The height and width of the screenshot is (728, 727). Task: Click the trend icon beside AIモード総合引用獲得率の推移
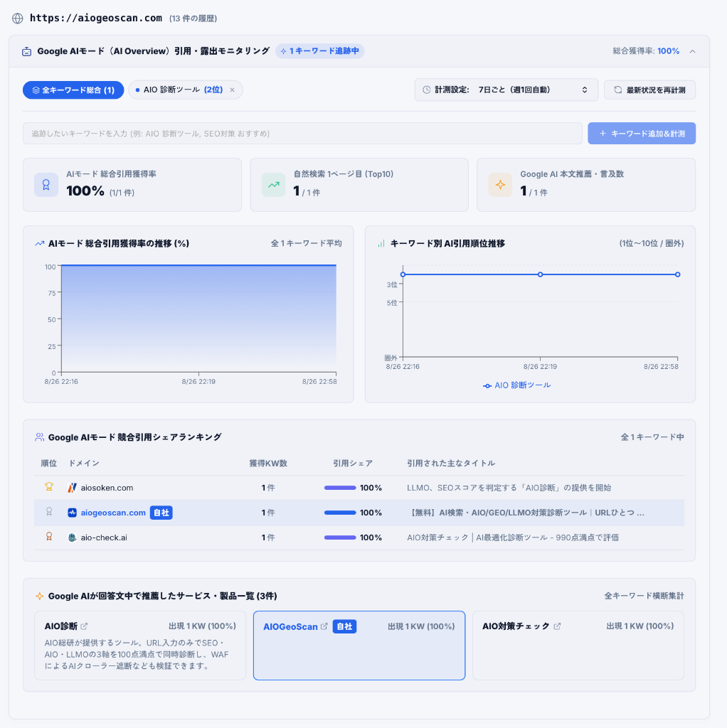[40, 243]
